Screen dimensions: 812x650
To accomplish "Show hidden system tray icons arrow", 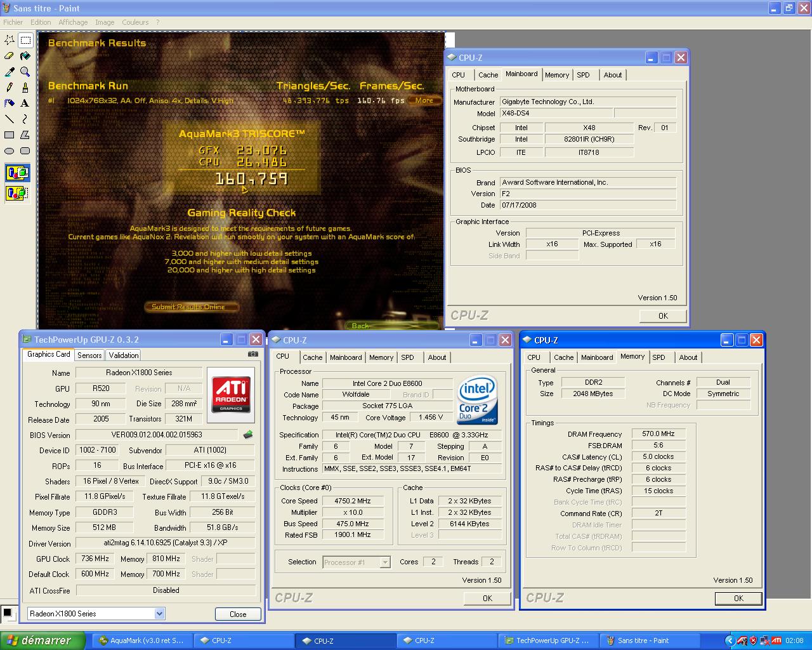I will coord(730,640).
